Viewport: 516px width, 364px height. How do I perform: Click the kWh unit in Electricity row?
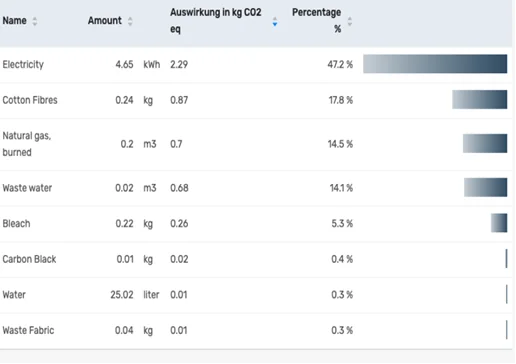click(152, 64)
